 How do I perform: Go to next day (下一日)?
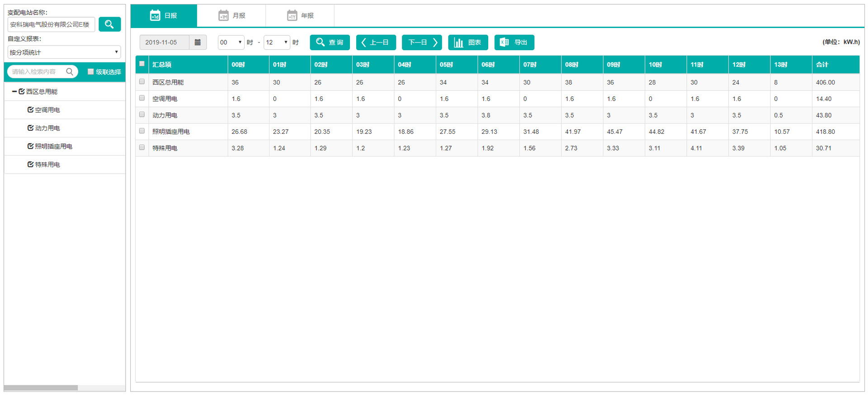pyautogui.click(x=422, y=42)
